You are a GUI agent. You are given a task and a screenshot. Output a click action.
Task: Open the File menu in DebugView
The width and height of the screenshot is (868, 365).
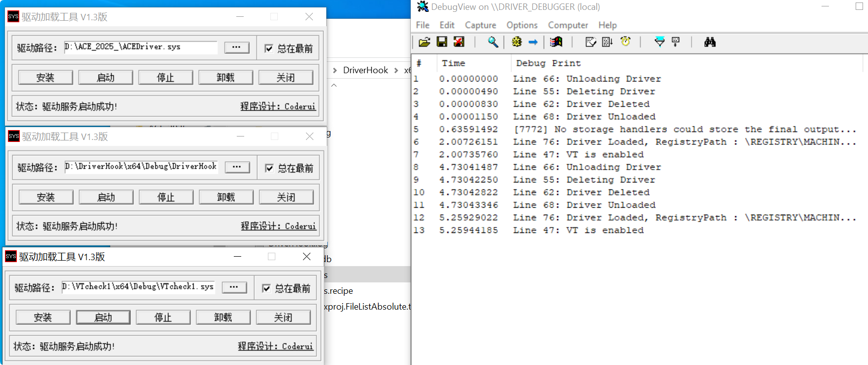pyautogui.click(x=423, y=25)
